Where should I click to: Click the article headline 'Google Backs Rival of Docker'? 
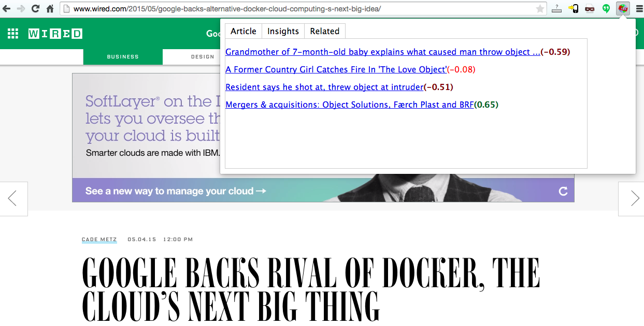pos(311,289)
